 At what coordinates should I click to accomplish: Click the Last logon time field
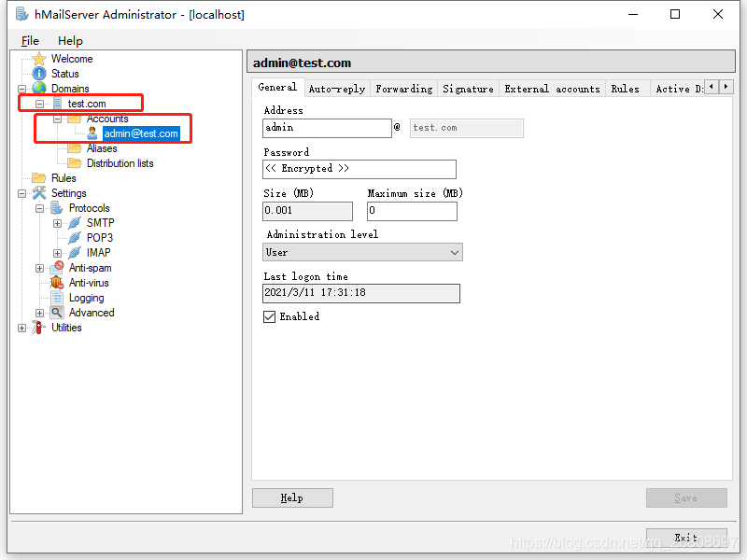tap(361, 293)
